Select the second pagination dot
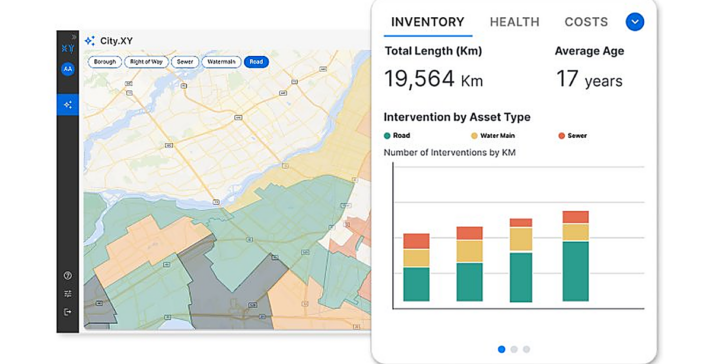This screenshot has width=712, height=364. (x=514, y=349)
